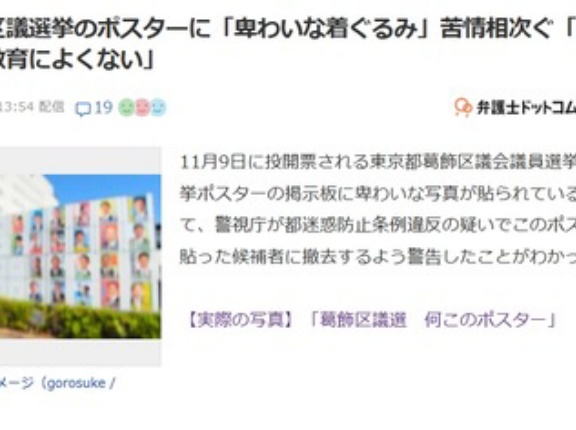Select the green smiley reaction icon
Screen dimensions: 576x430
coord(126,108)
